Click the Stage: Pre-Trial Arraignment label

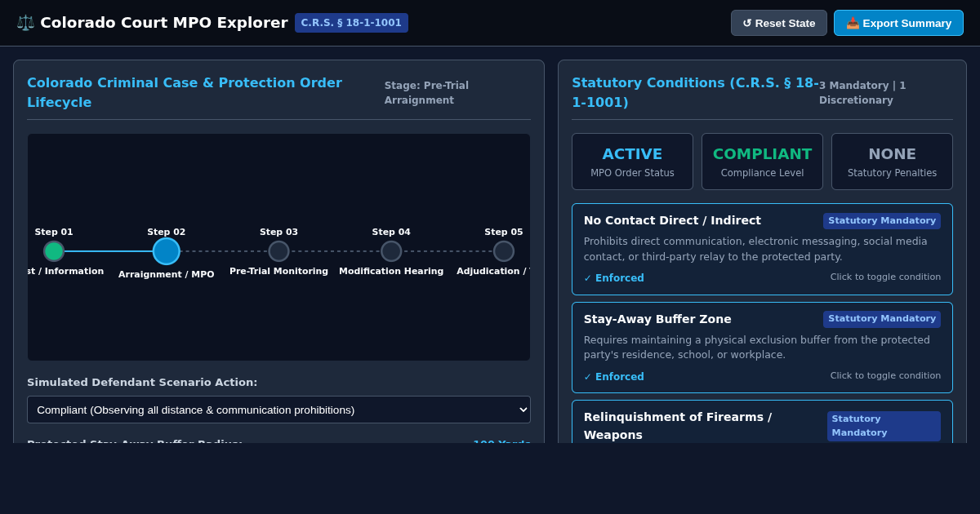(x=426, y=93)
